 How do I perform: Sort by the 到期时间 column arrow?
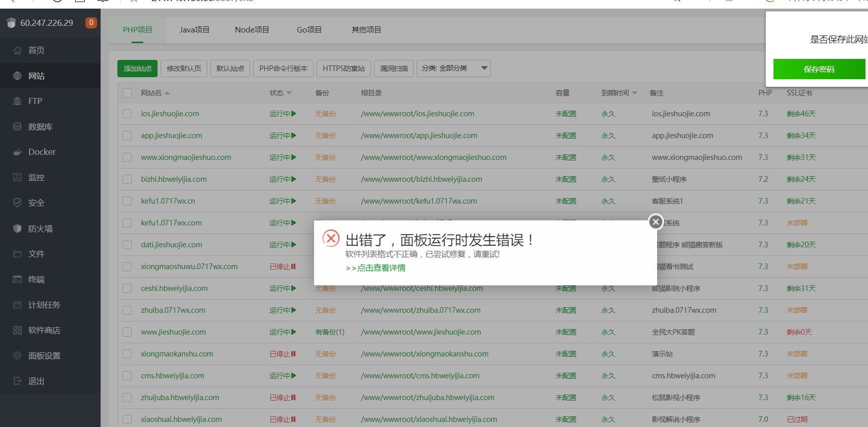pyautogui.click(x=635, y=93)
